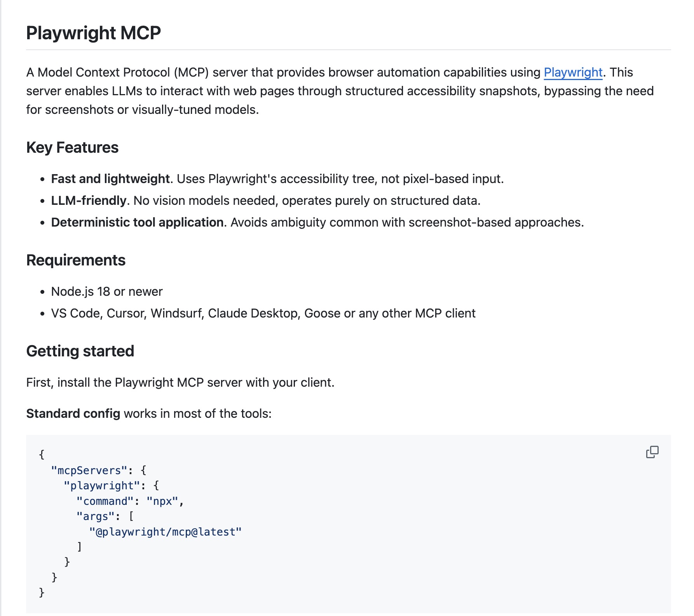Screen dimensions: 694x616
Task: Click the Requirements heading
Action: 76,260
